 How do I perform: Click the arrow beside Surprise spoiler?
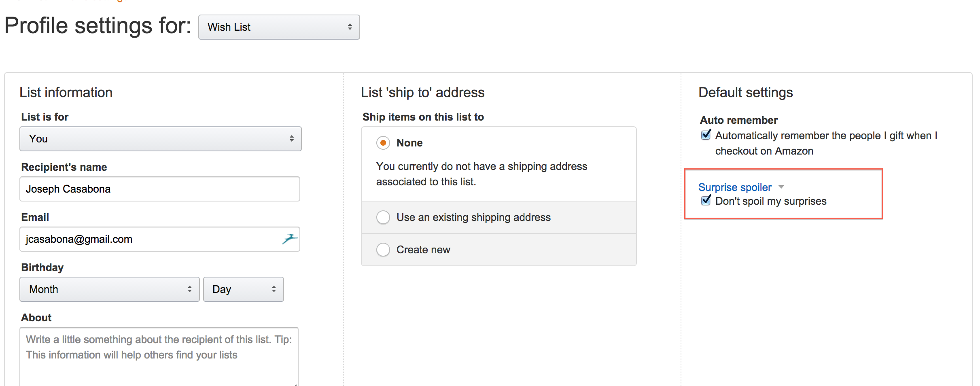781,187
